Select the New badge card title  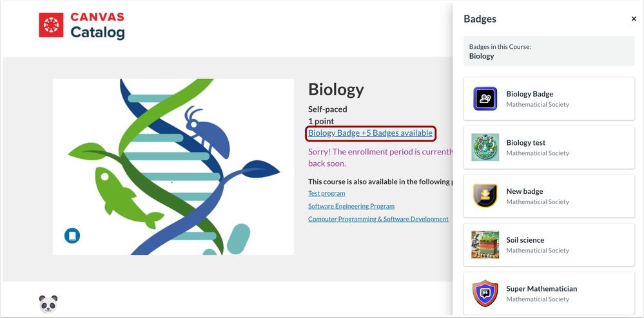tap(524, 191)
